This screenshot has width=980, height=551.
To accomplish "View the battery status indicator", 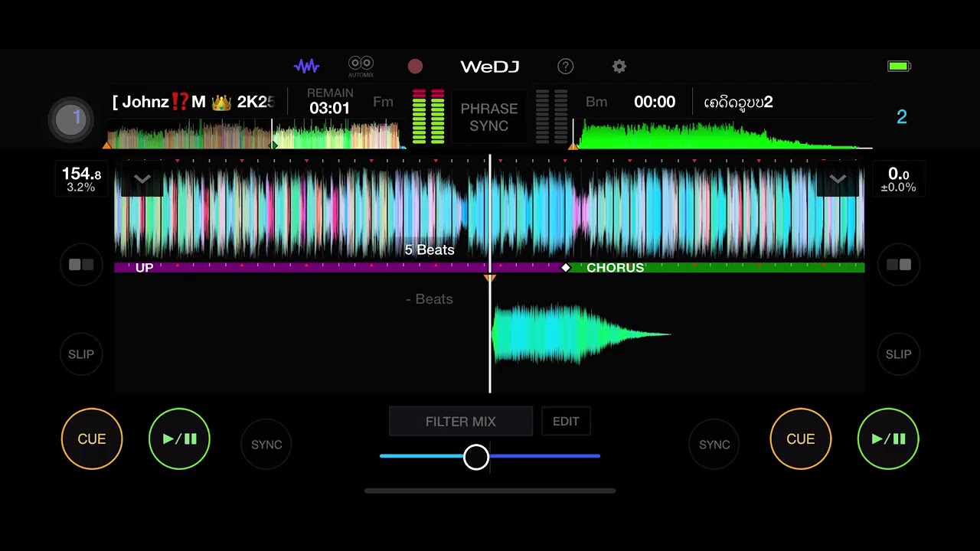I will (899, 67).
